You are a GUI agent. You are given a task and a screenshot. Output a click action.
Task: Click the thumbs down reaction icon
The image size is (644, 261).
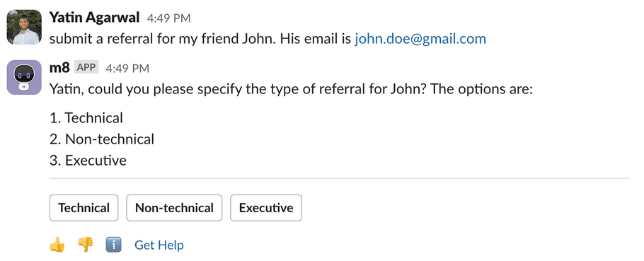coord(86,245)
